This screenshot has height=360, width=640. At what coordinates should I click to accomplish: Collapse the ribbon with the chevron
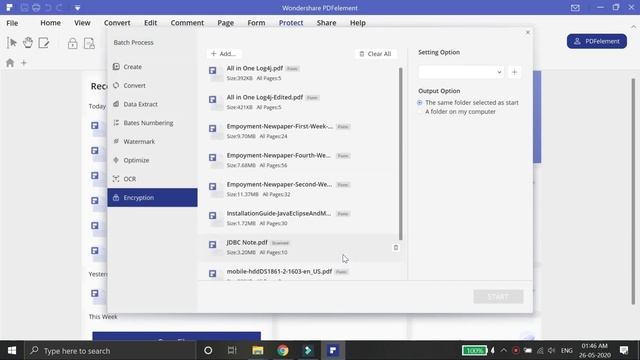(633, 27)
